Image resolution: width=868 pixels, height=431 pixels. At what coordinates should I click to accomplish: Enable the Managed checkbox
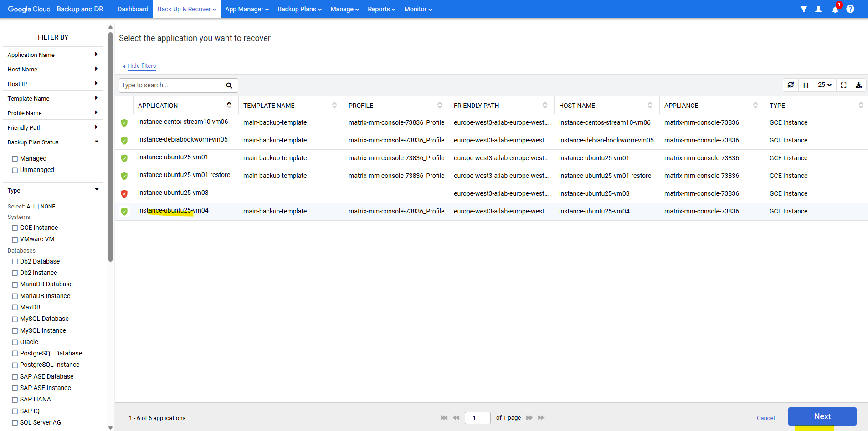click(x=15, y=159)
